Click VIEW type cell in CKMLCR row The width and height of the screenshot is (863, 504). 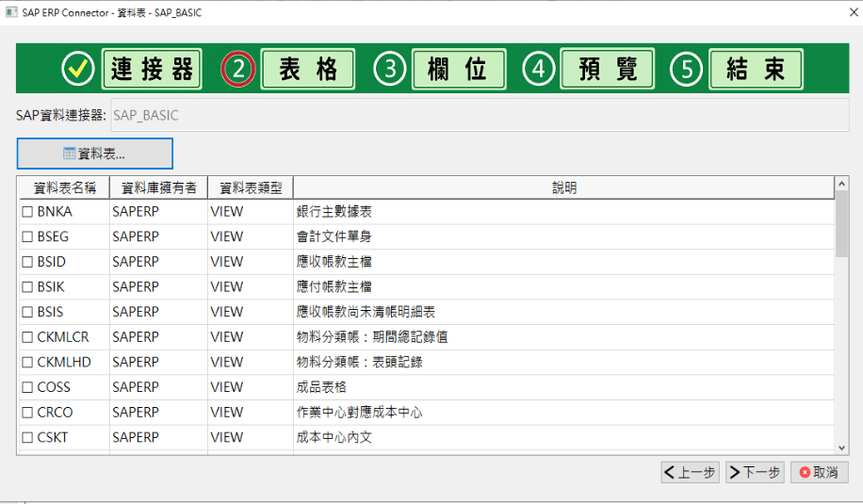251,336
